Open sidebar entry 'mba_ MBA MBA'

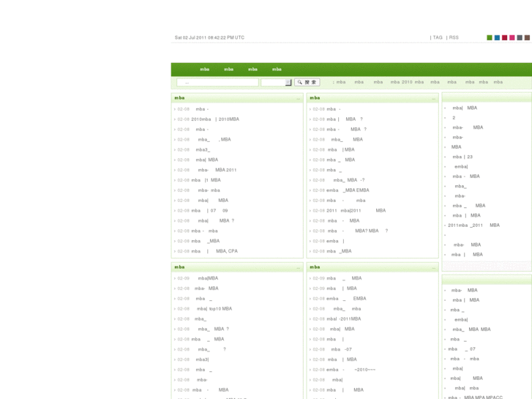coord(471,329)
